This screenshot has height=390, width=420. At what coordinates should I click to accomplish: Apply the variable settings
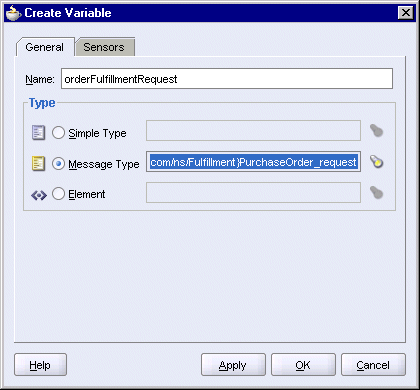coord(233,365)
